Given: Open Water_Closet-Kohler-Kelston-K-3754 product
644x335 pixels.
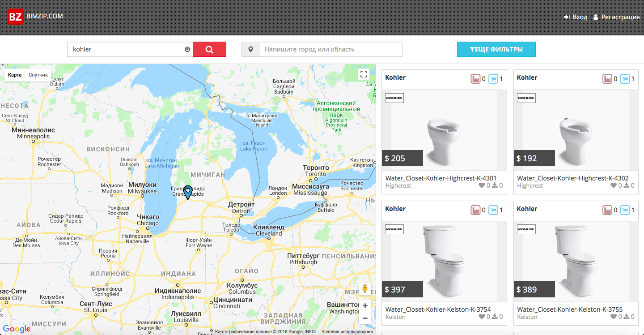Looking at the screenshot, I should pyautogui.click(x=438, y=309).
